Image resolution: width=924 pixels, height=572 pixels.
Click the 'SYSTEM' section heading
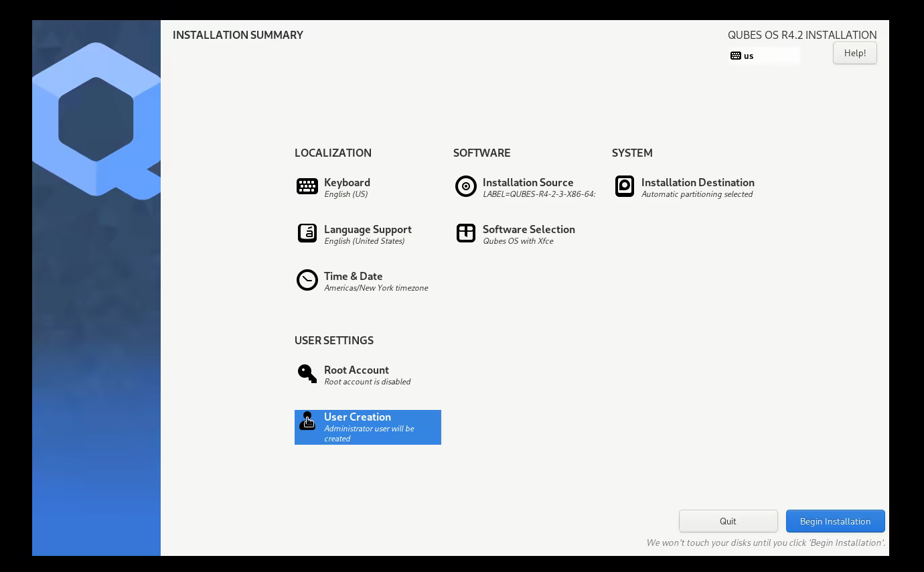[x=632, y=153]
